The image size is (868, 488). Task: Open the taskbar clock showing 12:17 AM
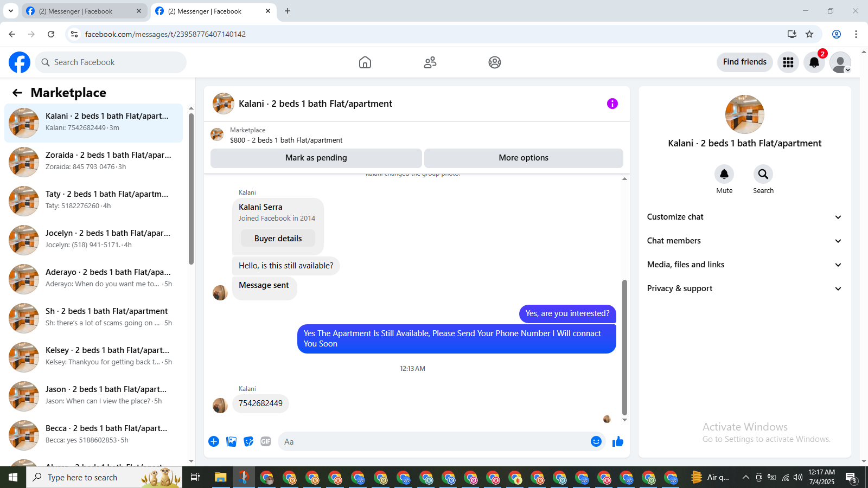pyautogui.click(x=821, y=477)
